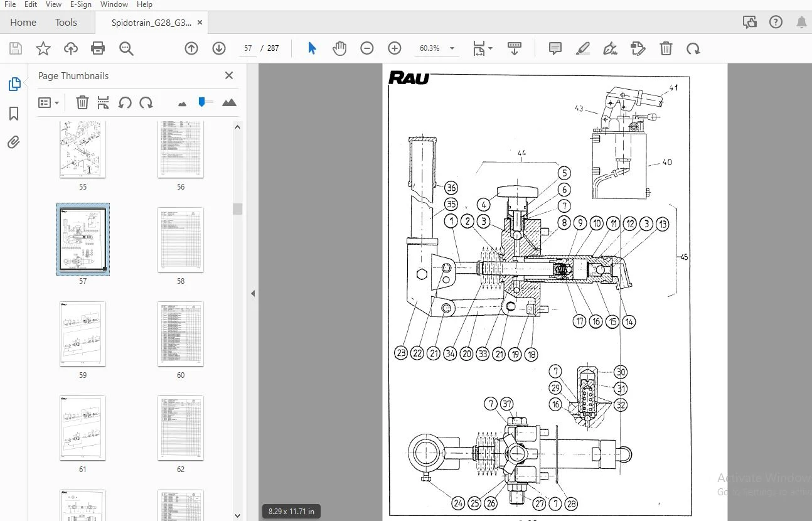This screenshot has width=812, height=521.
Task: Adjust the thumbnail size slider handle
Action: tap(201, 102)
